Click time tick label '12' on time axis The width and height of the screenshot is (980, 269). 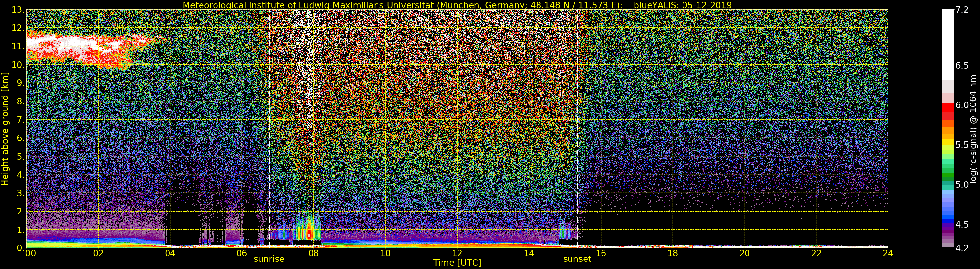tap(457, 253)
